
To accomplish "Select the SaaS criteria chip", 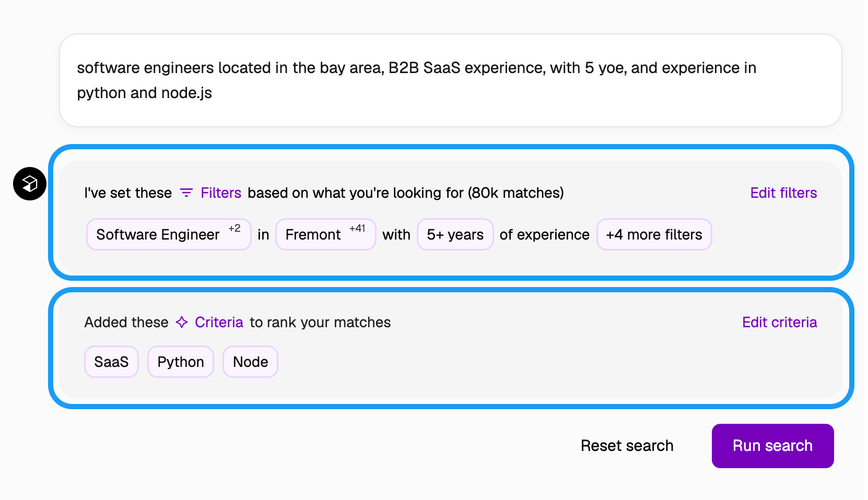I will click(111, 362).
